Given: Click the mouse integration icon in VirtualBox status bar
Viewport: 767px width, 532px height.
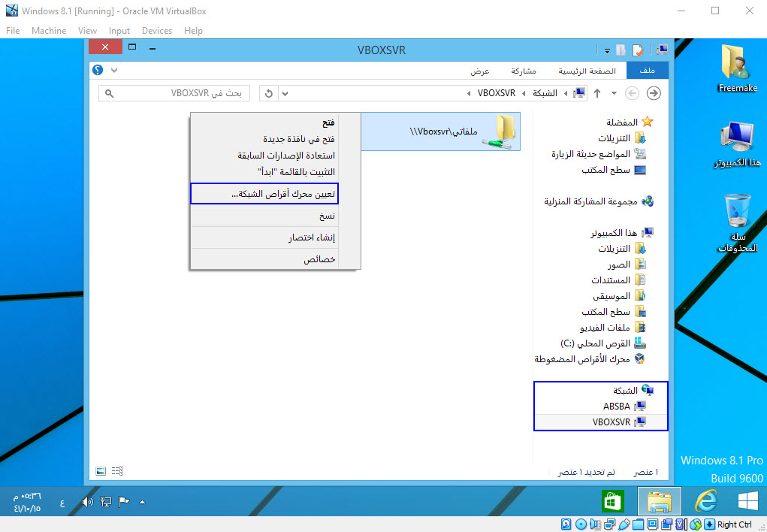Looking at the screenshot, I should click(696, 524).
